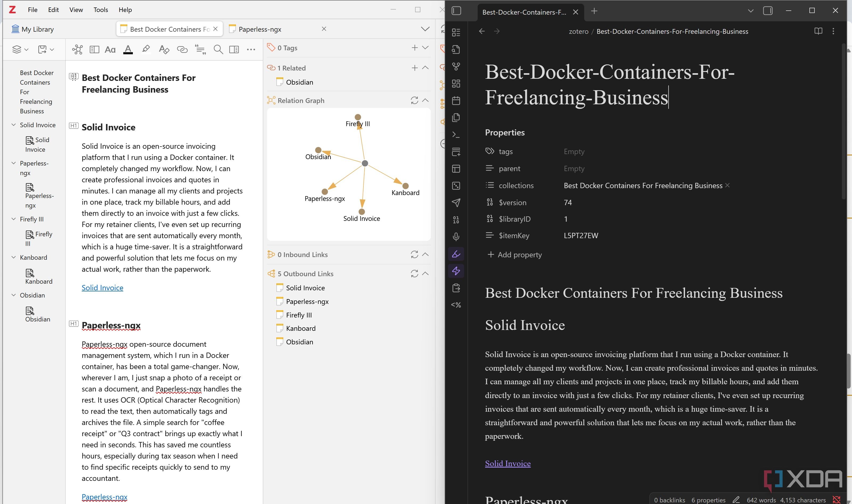This screenshot has width=852, height=504.
Task: Click the insert citation quote icon
Action: point(200,49)
